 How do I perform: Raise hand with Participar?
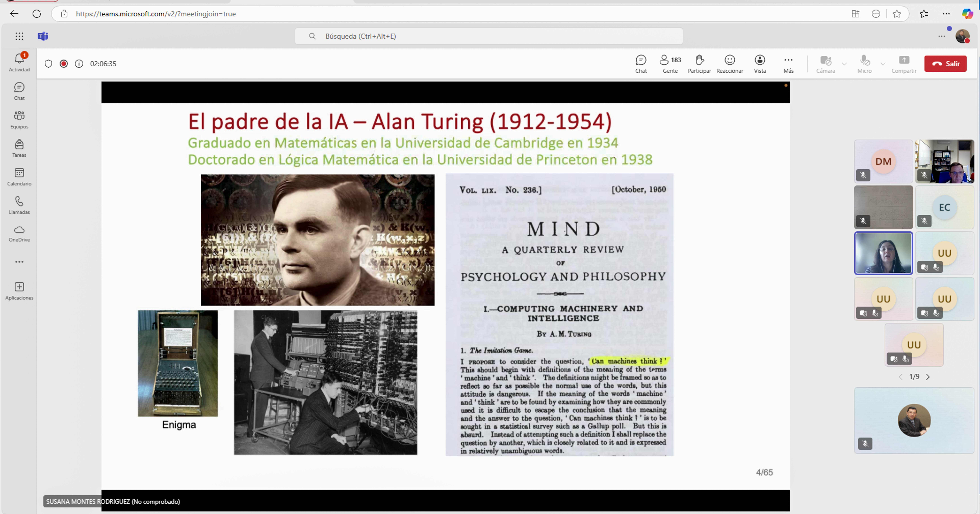click(699, 64)
